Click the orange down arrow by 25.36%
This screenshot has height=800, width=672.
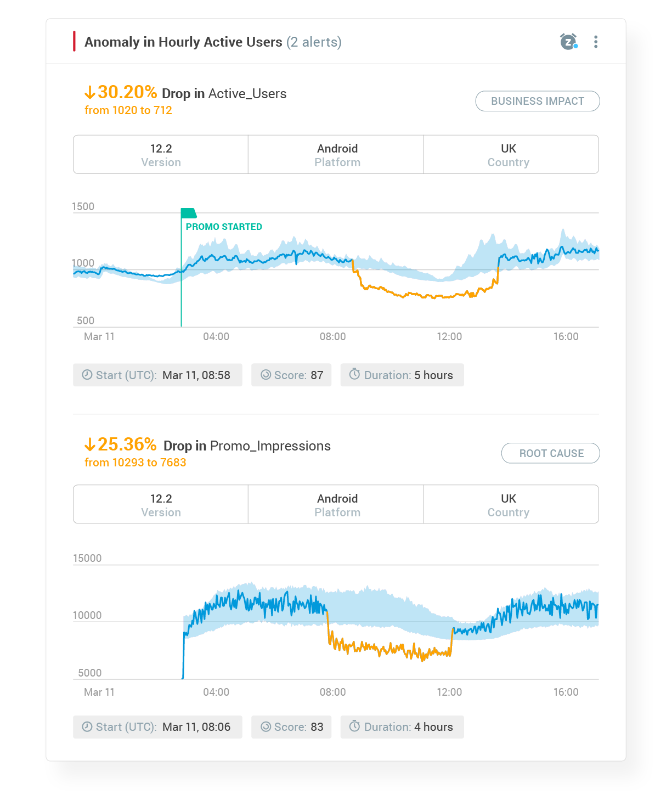click(x=90, y=444)
